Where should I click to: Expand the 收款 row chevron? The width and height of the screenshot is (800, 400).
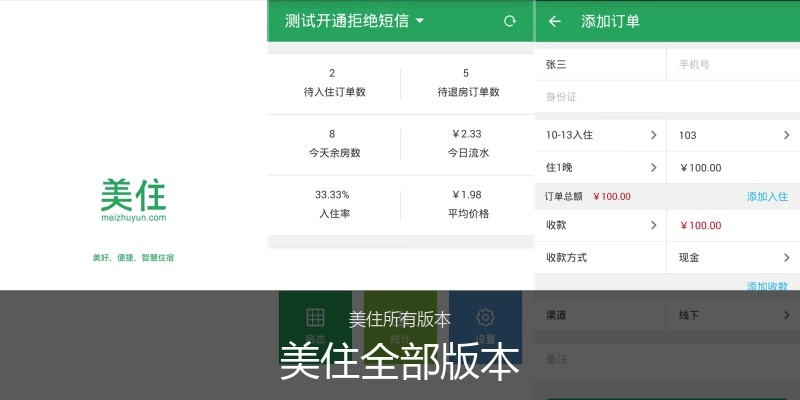coord(654,225)
